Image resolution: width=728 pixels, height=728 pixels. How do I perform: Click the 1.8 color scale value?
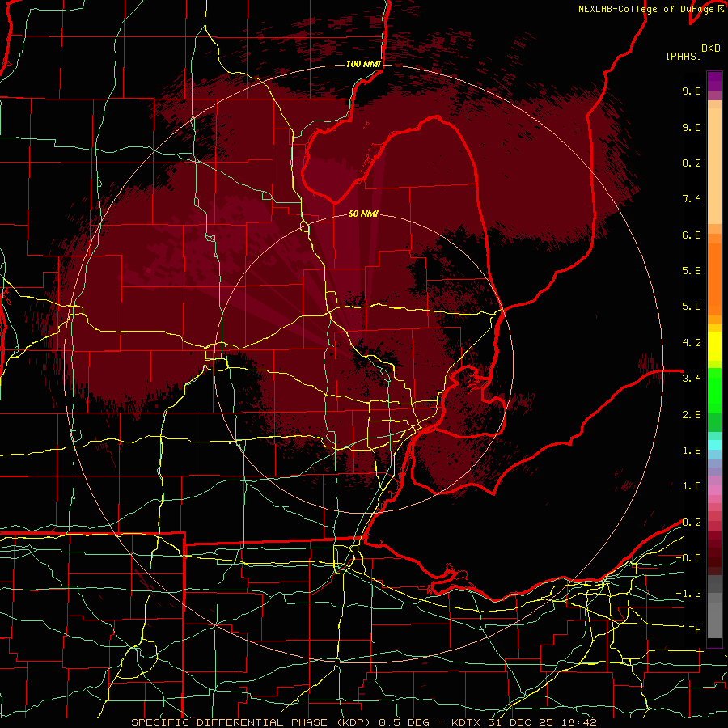692,451
